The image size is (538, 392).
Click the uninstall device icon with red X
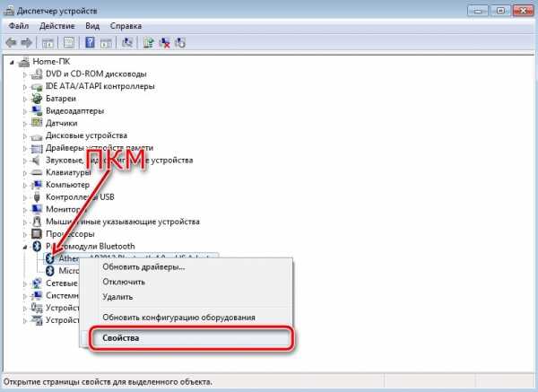click(x=164, y=43)
